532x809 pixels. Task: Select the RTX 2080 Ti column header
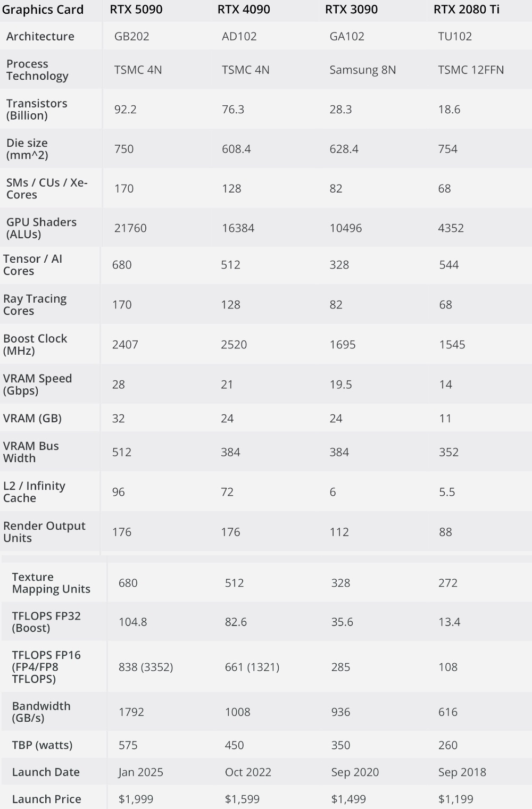467,10
